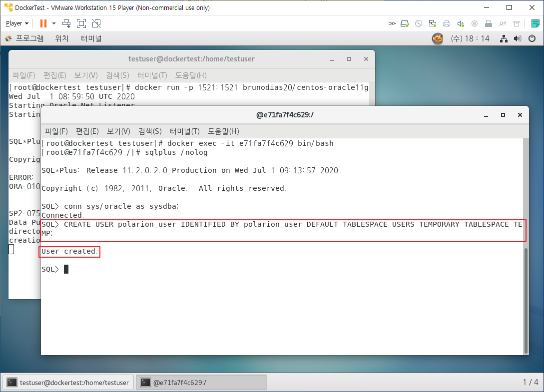Click the printer device icon
544x392 pixels.
tap(447, 23)
